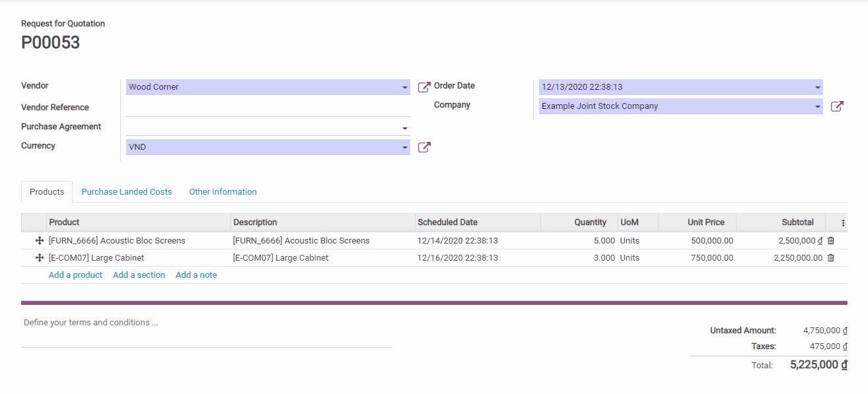This screenshot has height=394, width=868.
Task: Click drag handle of Large Cabinet row
Action: (39, 258)
